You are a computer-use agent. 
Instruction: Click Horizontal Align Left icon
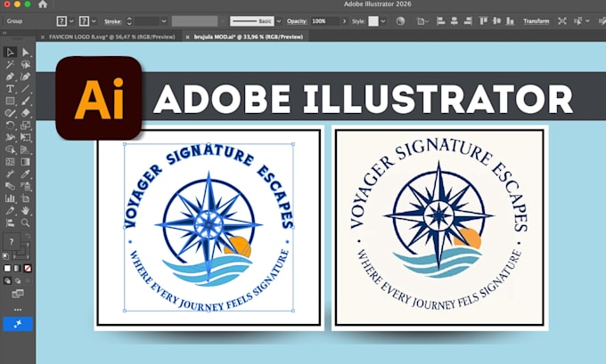pos(440,21)
